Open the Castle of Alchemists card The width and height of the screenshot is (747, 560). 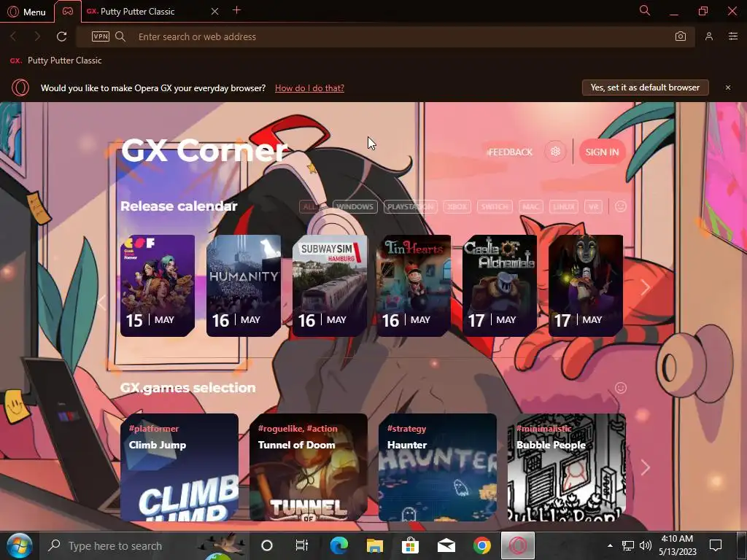click(x=500, y=286)
